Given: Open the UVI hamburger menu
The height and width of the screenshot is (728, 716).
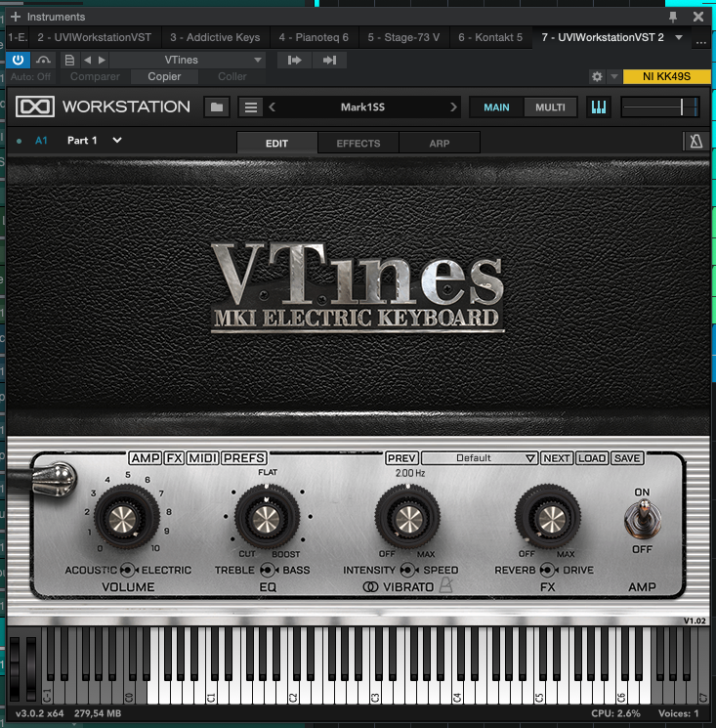Looking at the screenshot, I should coord(251,107).
